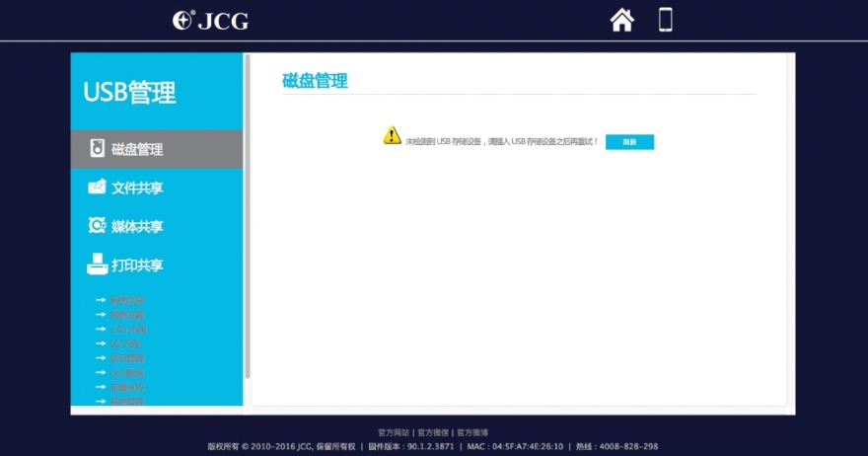Click the 磁盘管理 disk icon

[x=97, y=149]
